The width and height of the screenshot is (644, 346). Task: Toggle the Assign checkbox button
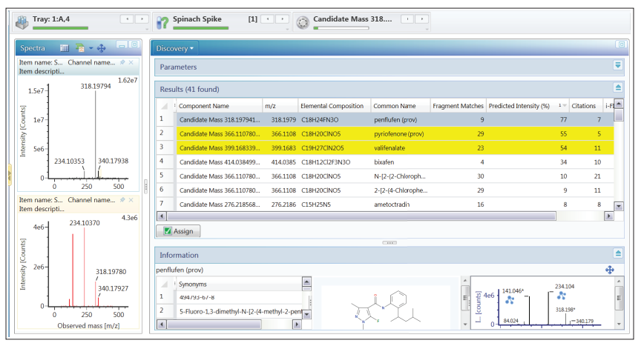[x=178, y=231]
